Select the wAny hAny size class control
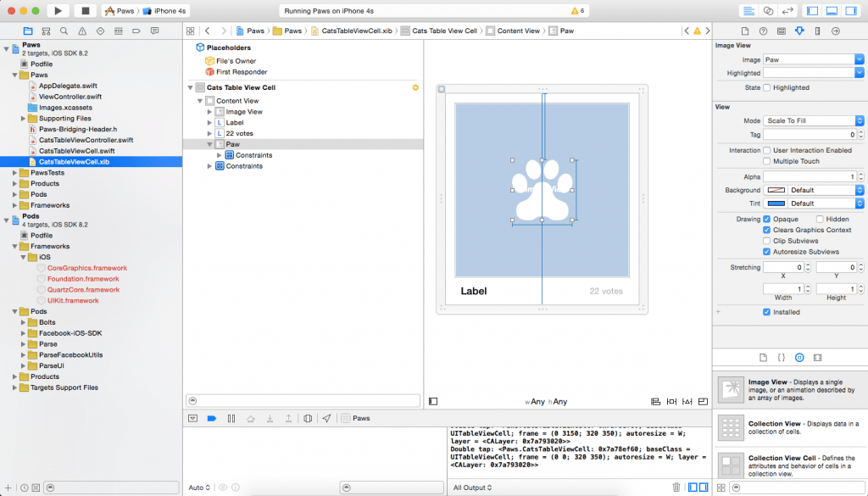The height and width of the screenshot is (496, 868). pyautogui.click(x=544, y=401)
